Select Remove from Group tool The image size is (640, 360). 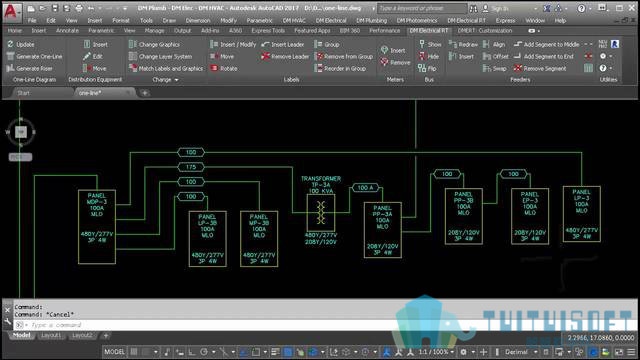344,56
